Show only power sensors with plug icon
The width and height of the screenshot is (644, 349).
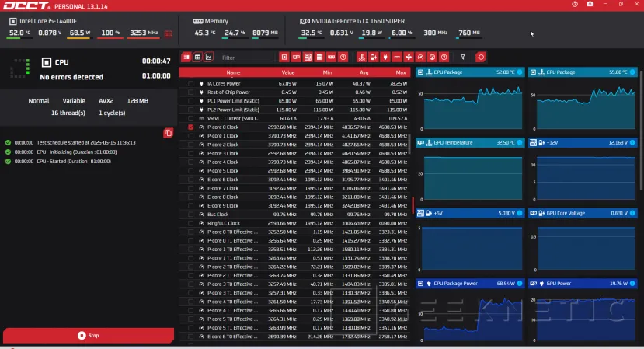385,58
